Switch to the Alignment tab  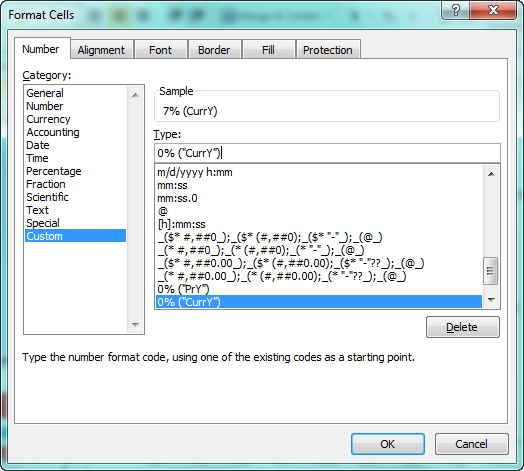101,50
